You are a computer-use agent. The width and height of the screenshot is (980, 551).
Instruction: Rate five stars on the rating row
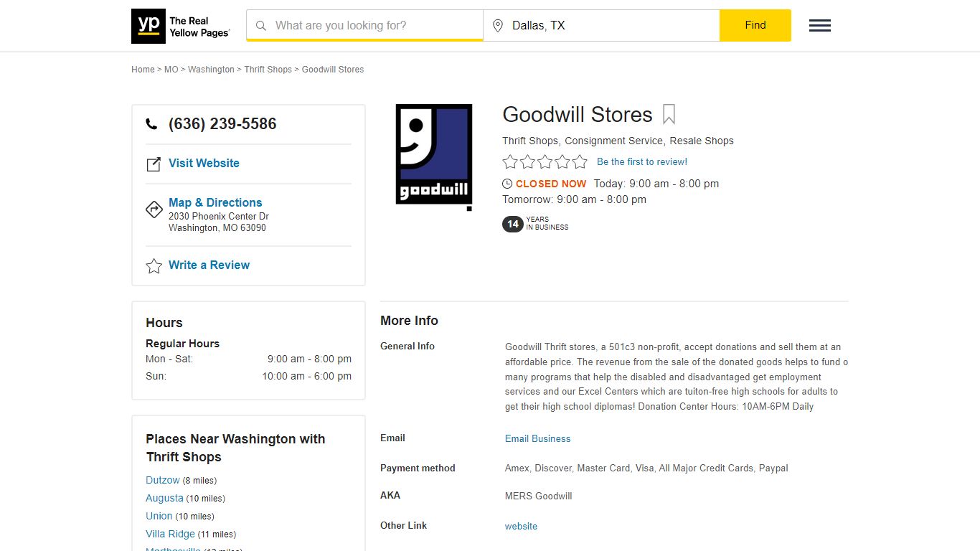coord(580,162)
